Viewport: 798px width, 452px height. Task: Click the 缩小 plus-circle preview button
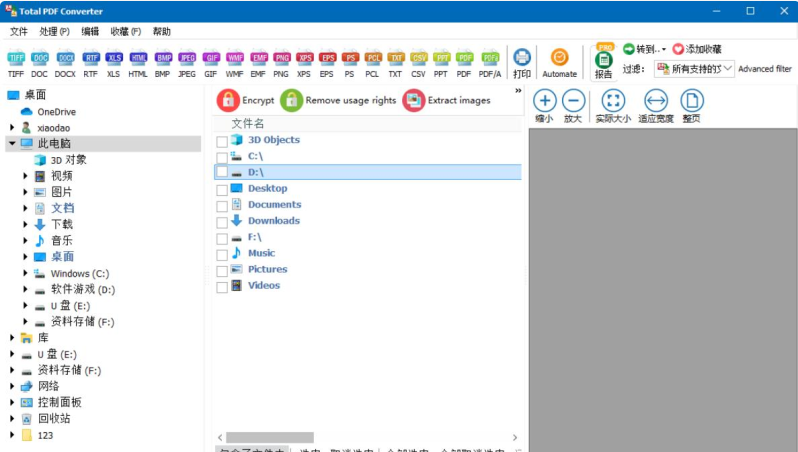[545, 106]
